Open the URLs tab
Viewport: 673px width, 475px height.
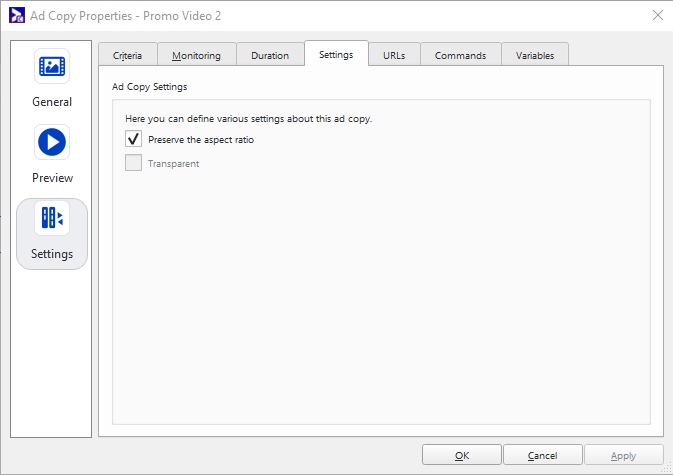pos(394,55)
